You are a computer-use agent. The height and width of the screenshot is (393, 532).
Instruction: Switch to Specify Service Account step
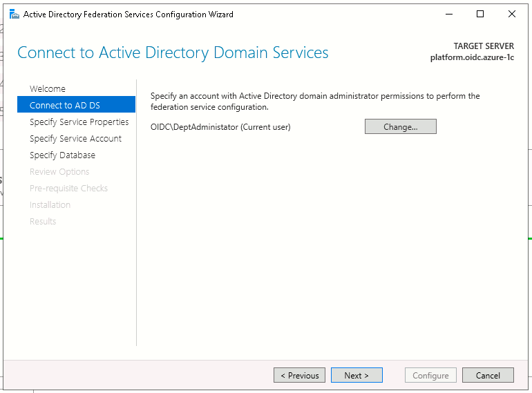(x=75, y=138)
